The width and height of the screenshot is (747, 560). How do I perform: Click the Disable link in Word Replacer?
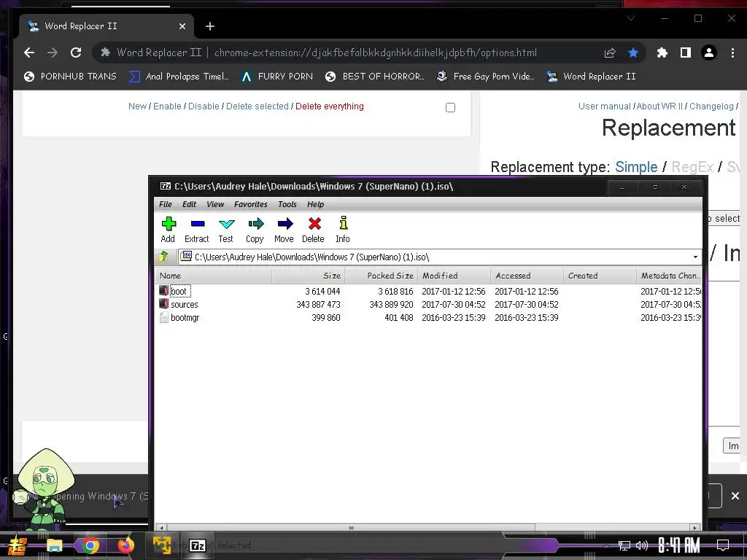(x=204, y=106)
